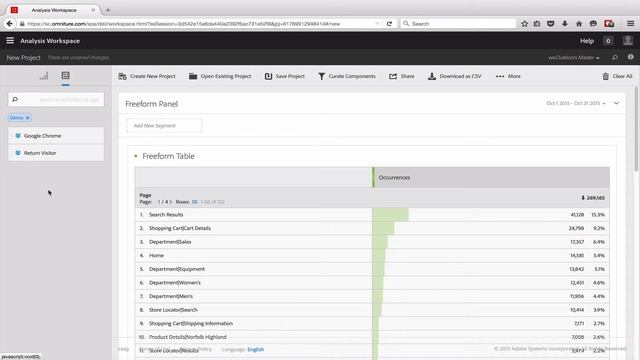
Task: Click Create New Project
Action: click(x=147, y=76)
